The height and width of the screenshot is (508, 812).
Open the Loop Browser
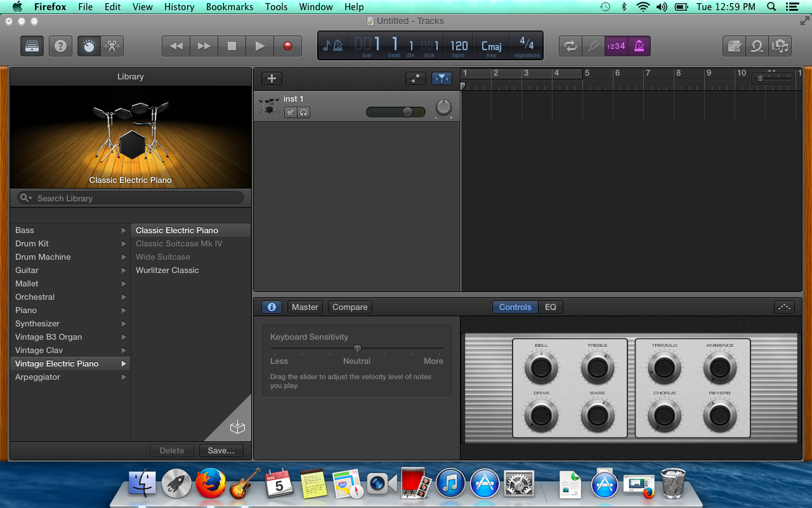tap(756, 46)
